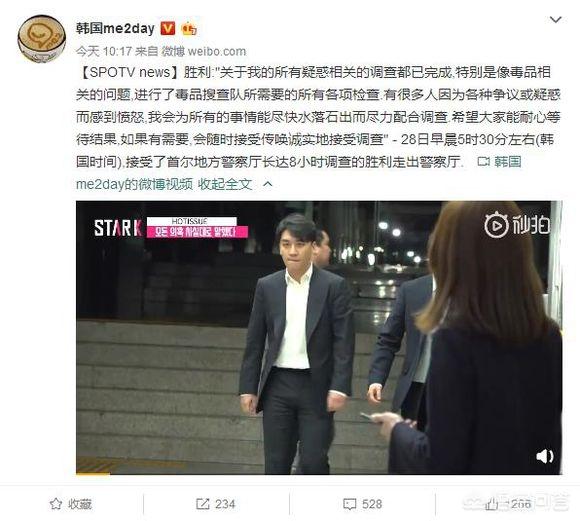Expand the post options chevron menu
The image size is (580, 521).
tap(556, 20)
